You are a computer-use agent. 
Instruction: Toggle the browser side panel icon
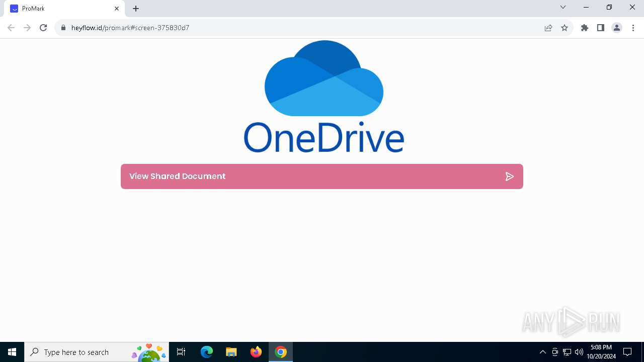point(601,28)
